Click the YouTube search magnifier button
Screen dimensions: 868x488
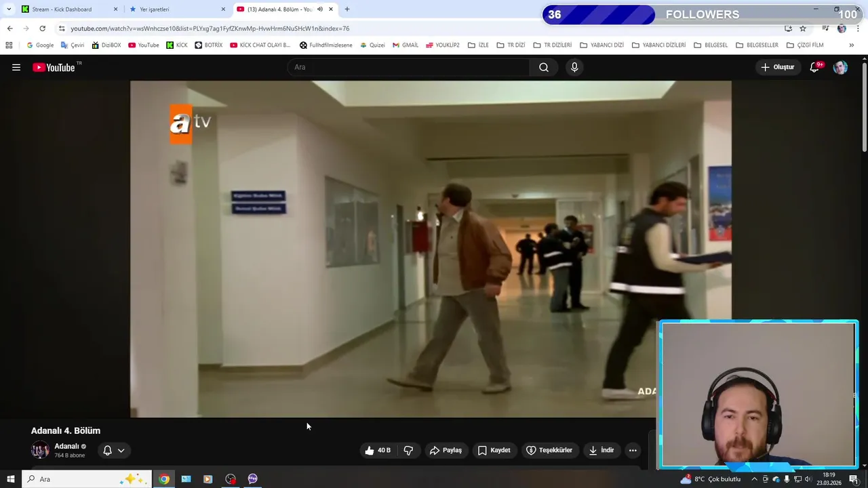coord(544,67)
